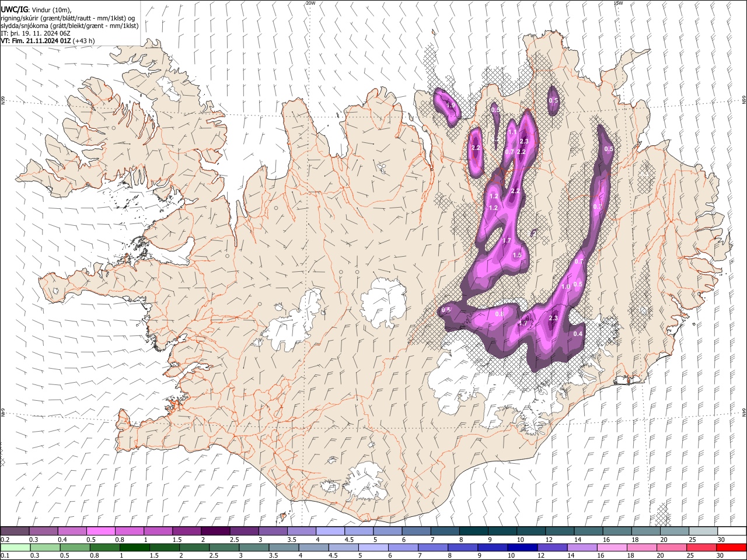Click the '0.2' label in top legend row
Image resolution: width=747 pixels, height=560 pixels.
[x=5, y=540]
